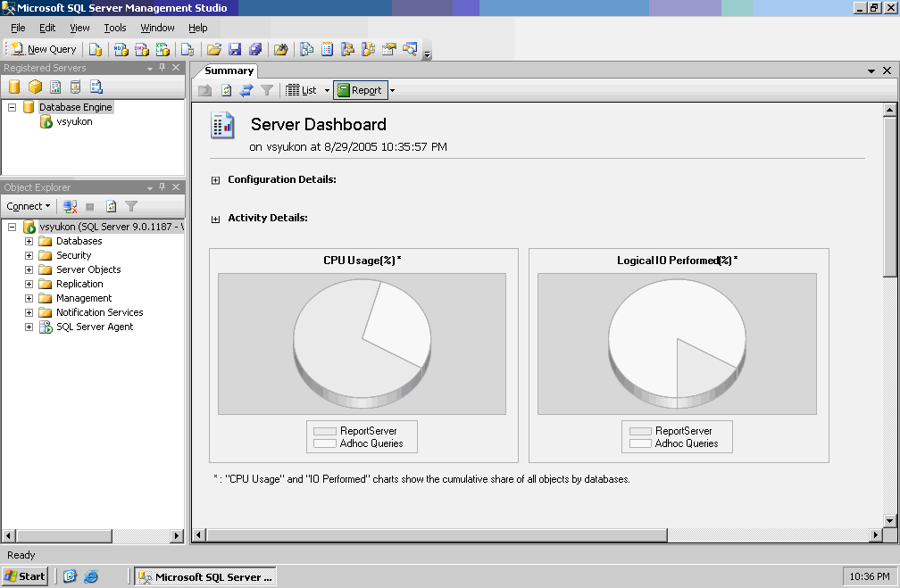Refresh the Server Dashboard summary page
Image resolution: width=900 pixels, height=588 pixels.
[225, 89]
